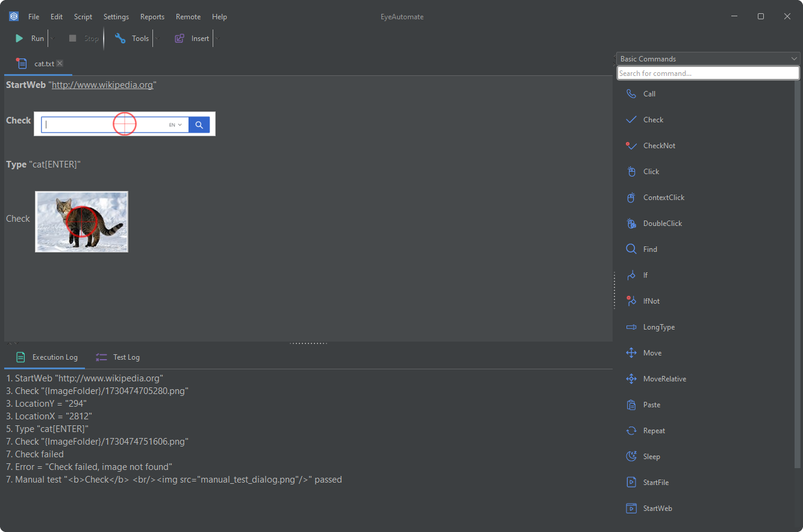The height and width of the screenshot is (532, 803).
Task: Select the CheckNot command icon
Action: [x=631, y=146]
